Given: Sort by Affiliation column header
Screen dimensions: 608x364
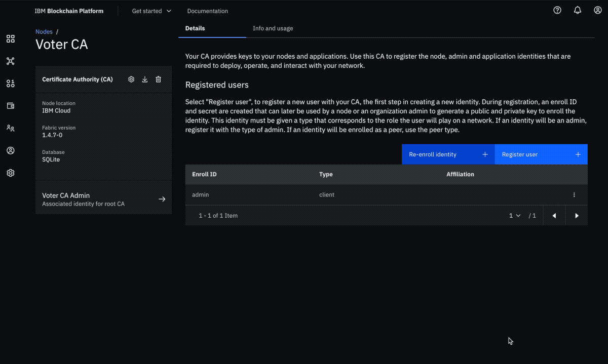Looking at the screenshot, I should (460, 174).
